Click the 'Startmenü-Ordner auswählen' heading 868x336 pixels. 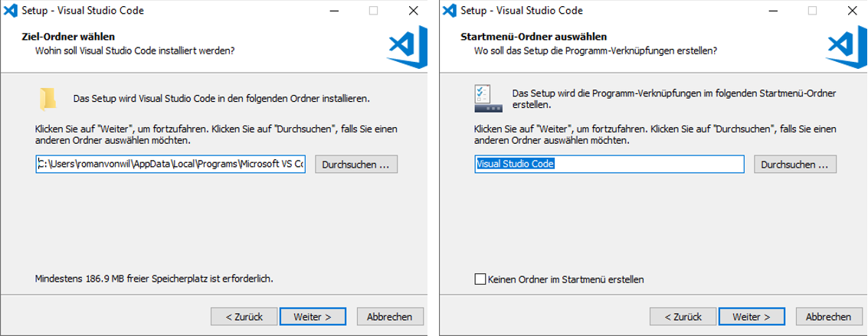(534, 37)
